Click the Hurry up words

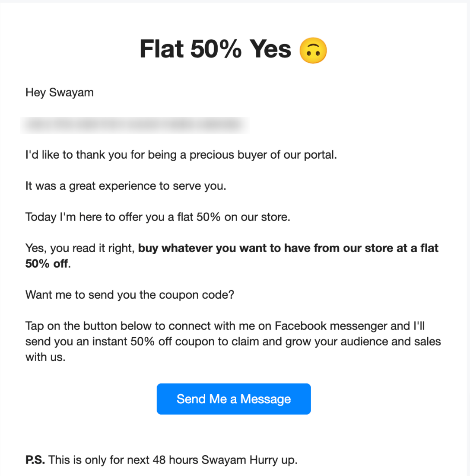click(x=273, y=460)
